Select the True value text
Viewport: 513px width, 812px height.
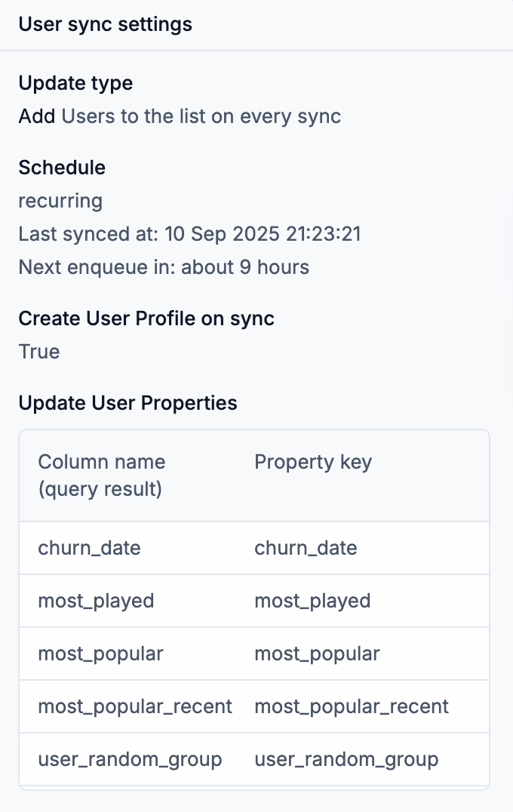pyautogui.click(x=39, y=352)
